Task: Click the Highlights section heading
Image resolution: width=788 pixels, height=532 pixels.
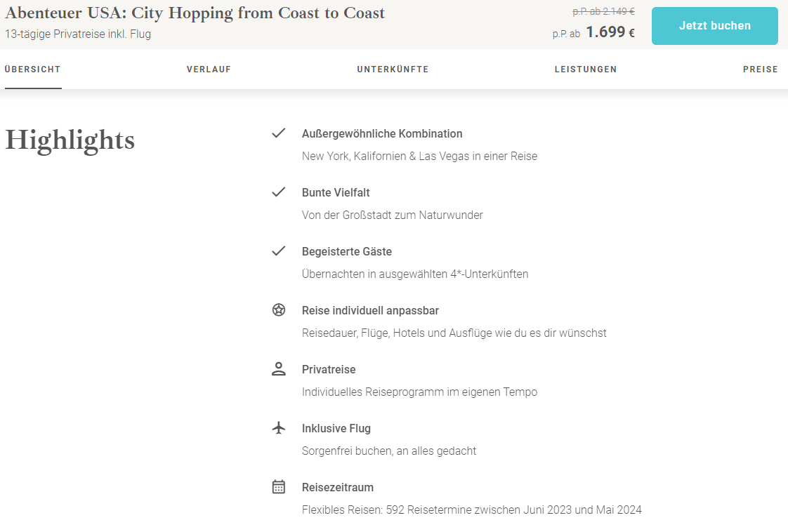Action: [70, 140]
